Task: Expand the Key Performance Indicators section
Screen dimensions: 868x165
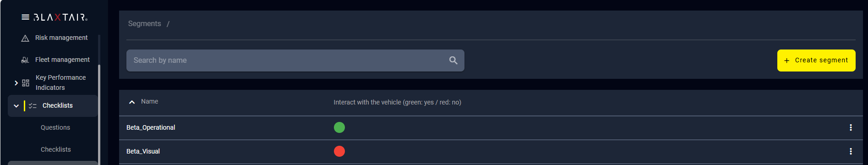Action: [x=16, y=83]
